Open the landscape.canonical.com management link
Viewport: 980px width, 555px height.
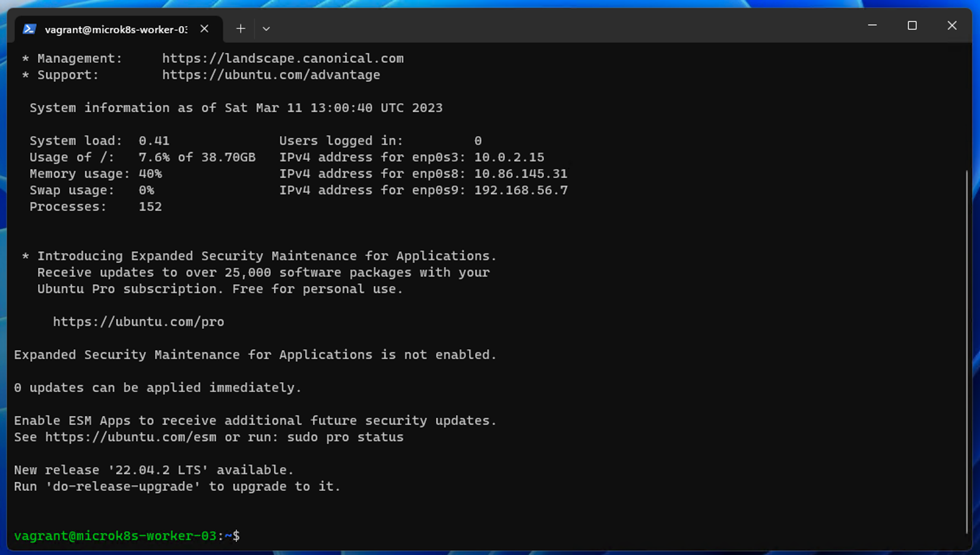pos(283,58)
